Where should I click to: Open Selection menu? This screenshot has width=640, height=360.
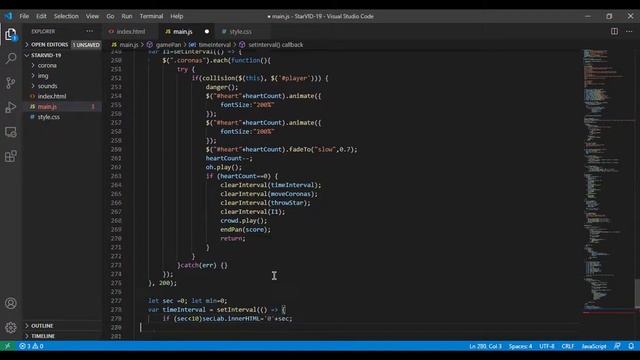coord(66,16)
